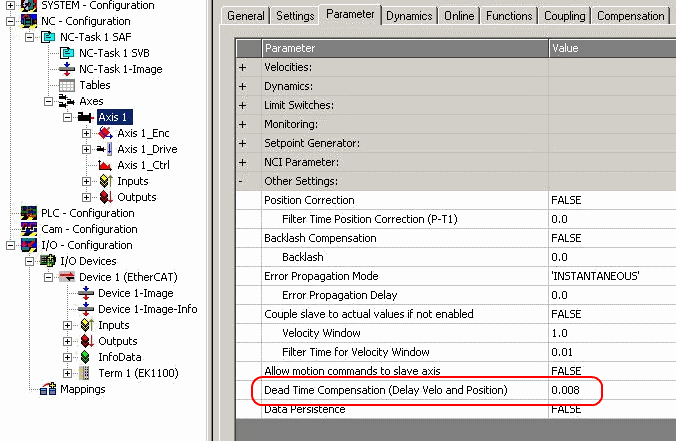This screenshot has width=676, height=441.
Task: Expand the Limit Switches parameter group
Action: 243,105
